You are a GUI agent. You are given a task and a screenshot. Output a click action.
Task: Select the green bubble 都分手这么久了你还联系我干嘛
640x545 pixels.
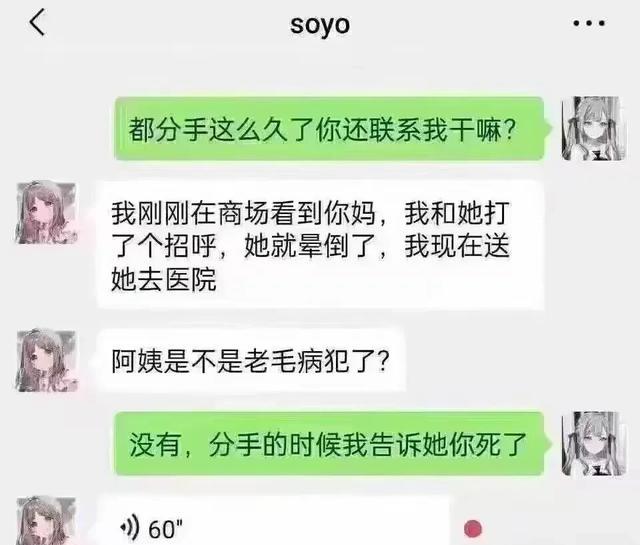click(x=329, y=129)
